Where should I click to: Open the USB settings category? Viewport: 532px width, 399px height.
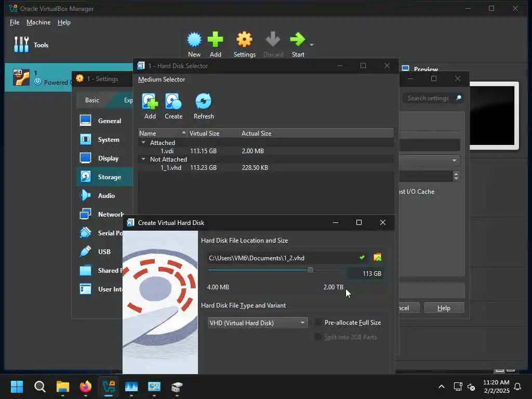100,251
